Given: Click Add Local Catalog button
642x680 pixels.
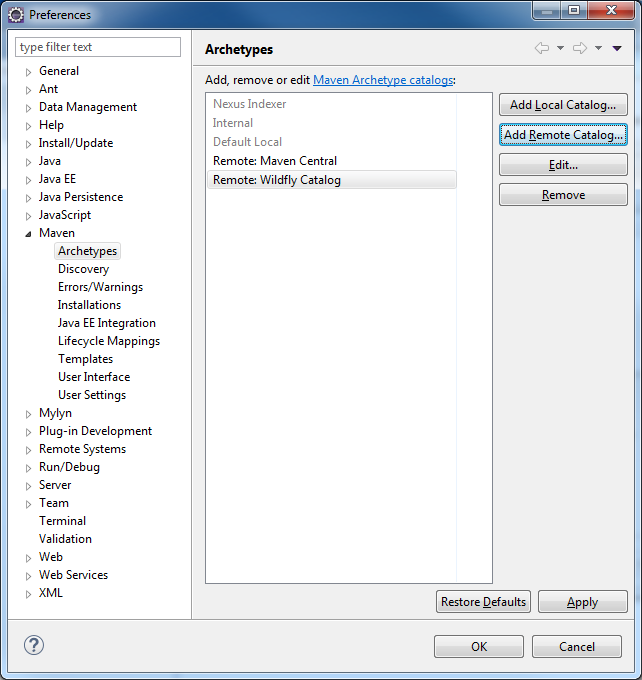Looking at the screenshot, I should [563, 105].
